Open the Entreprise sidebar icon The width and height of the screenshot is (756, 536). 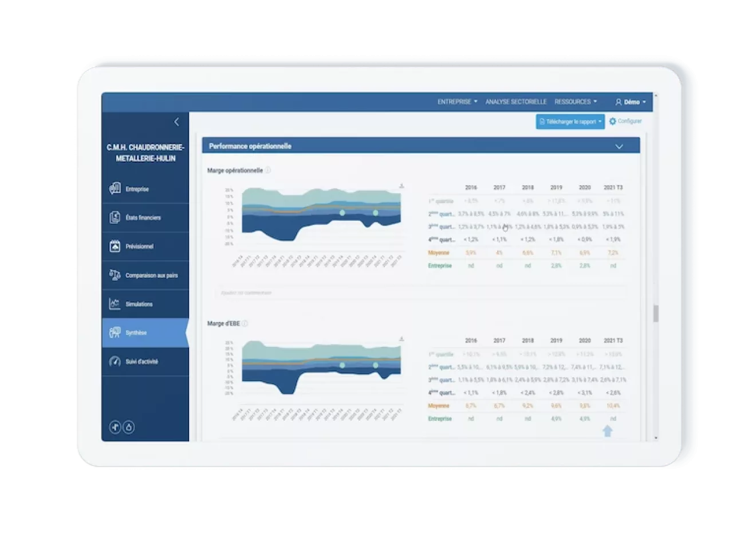coord(115,189)
